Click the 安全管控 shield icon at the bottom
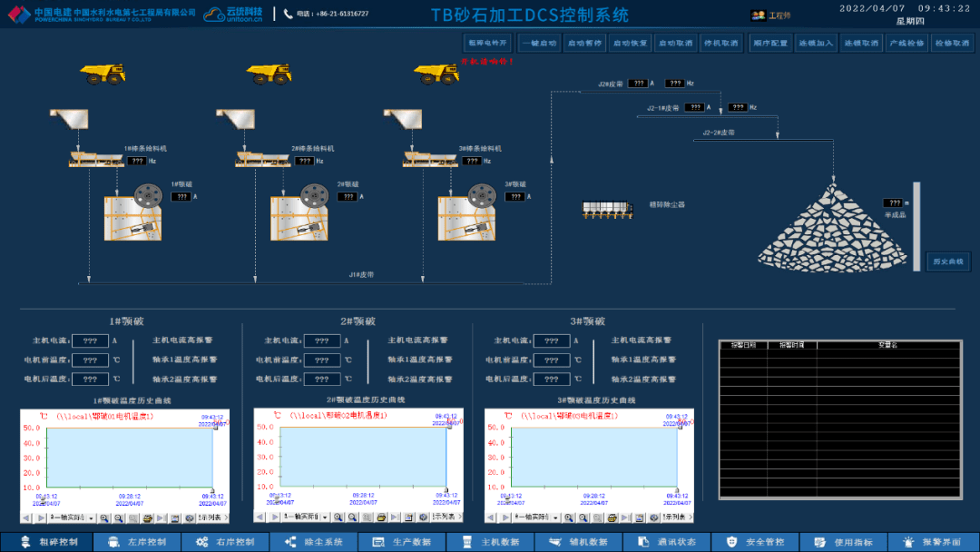This screenshot has width=980, height=552. coord(730,541)
